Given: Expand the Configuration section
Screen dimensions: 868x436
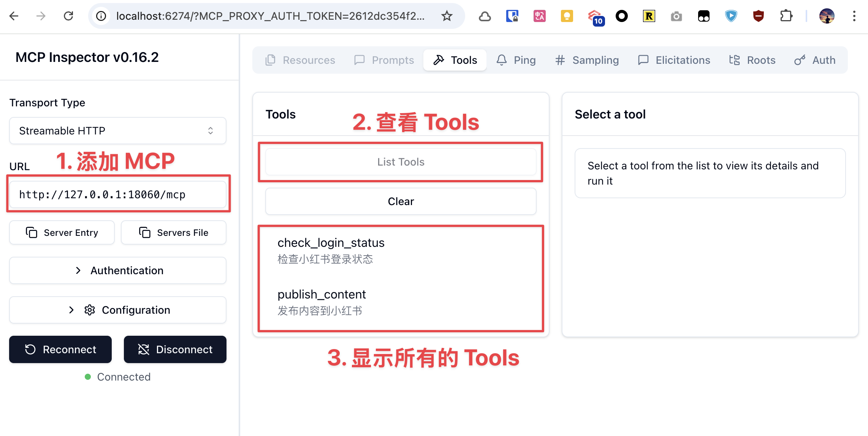Looking at the screenshot, I should pyautogui.click(x=118, y=310).
